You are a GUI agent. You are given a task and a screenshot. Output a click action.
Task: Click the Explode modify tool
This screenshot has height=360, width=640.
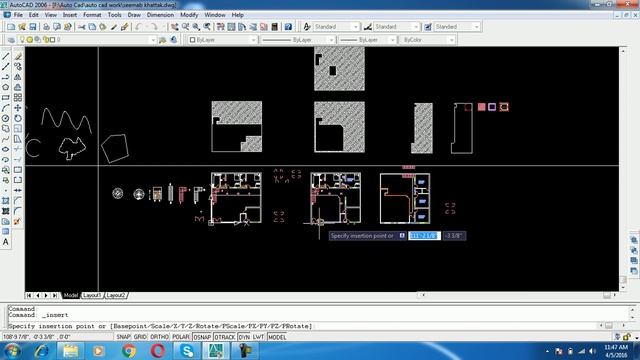point(18,222)
